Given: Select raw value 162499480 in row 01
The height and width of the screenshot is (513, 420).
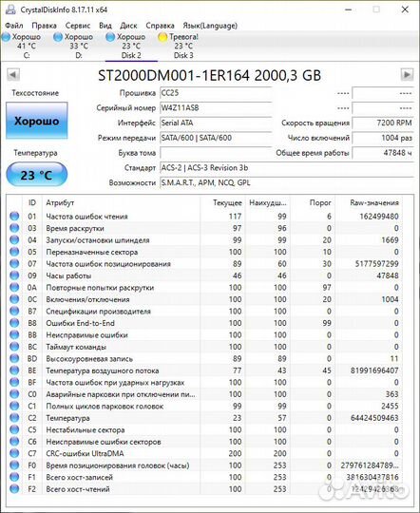Looking at the screenshot, I should (x=379, y=217).
